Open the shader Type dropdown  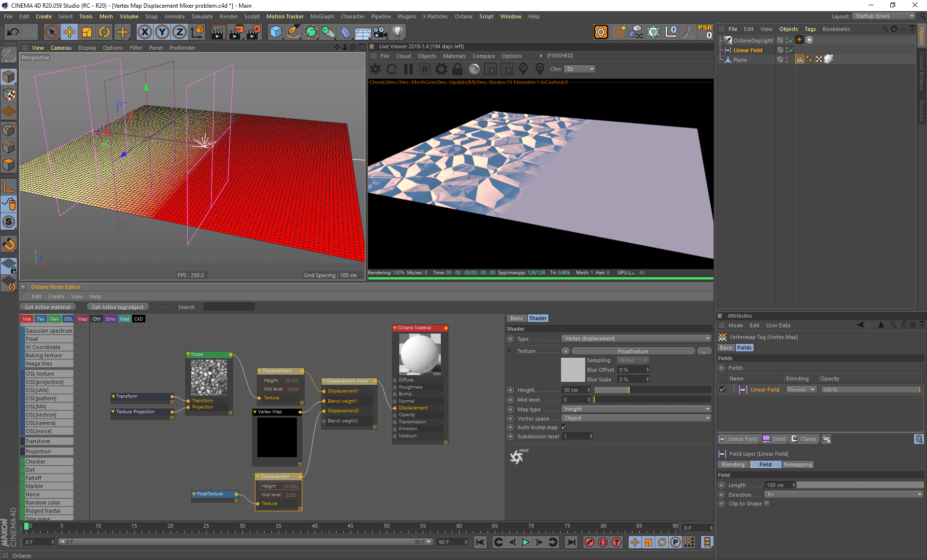tap(636, 338)
